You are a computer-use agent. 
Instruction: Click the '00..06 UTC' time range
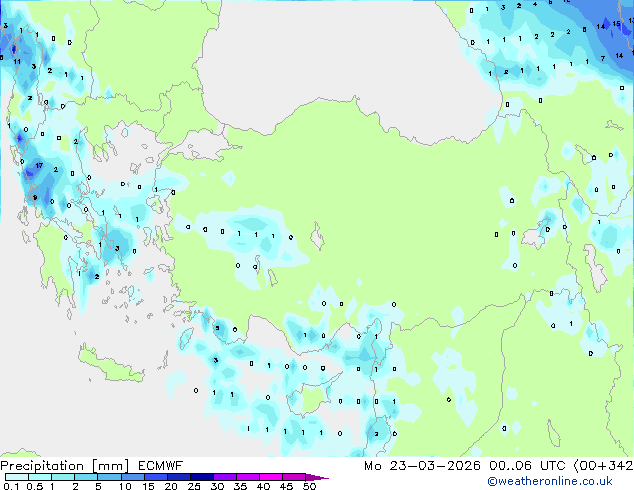(x=527, y=466)
